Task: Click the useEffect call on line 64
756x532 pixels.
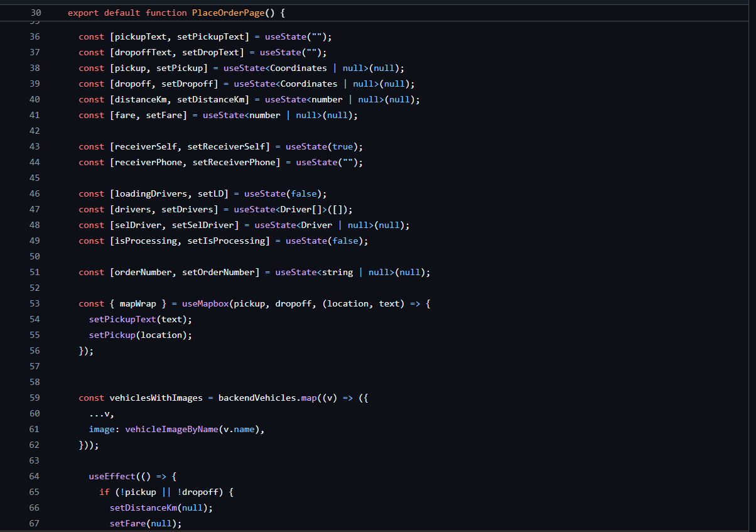Action: point(112,476)
